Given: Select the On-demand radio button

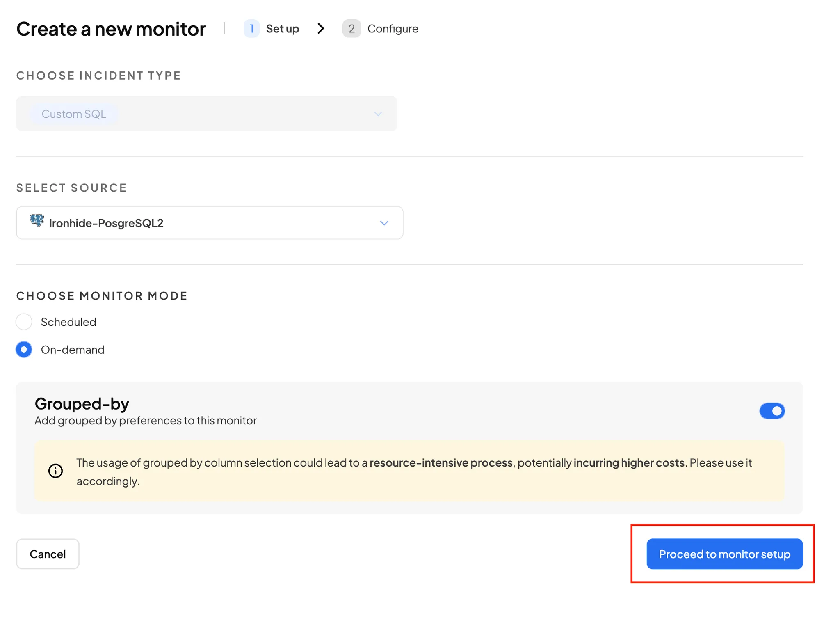Looking at the screenshot, I should click(x=24, y=350).
